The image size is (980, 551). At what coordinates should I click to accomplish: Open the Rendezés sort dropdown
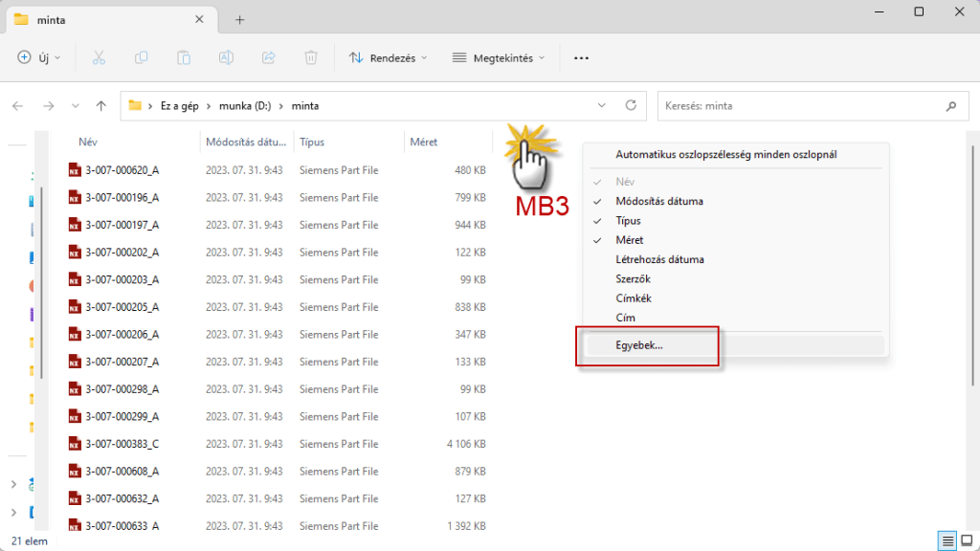pos(388,57)
